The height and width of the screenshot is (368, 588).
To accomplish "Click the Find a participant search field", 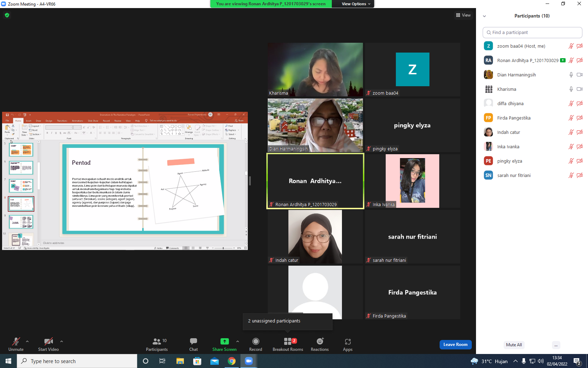I will pyautogui.click(x=532, y=32).
